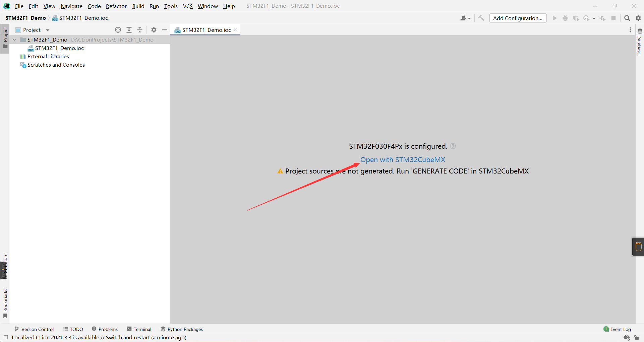The height and width of the screenshot is (342, 644).
Task: Open Search Everywhere magnifier
Action: (x=627, y=18)
